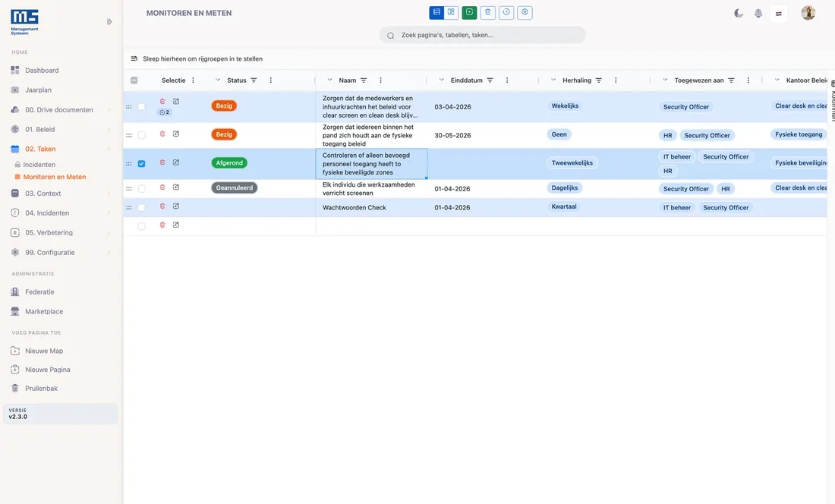
Task: Expand the Toegewezen aan column chevron
Action: tap(665, 80)
